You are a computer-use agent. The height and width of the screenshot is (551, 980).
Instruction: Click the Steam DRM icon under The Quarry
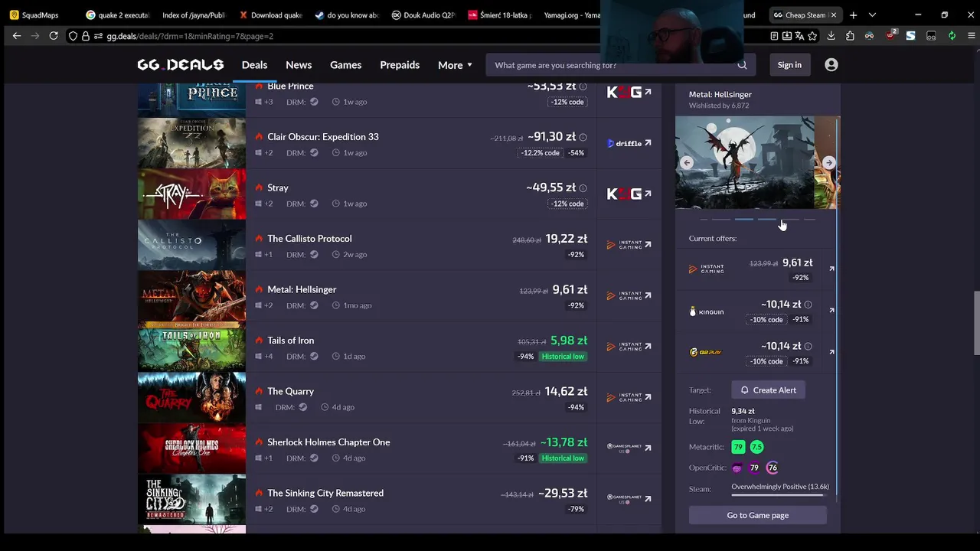click(303, 407)
